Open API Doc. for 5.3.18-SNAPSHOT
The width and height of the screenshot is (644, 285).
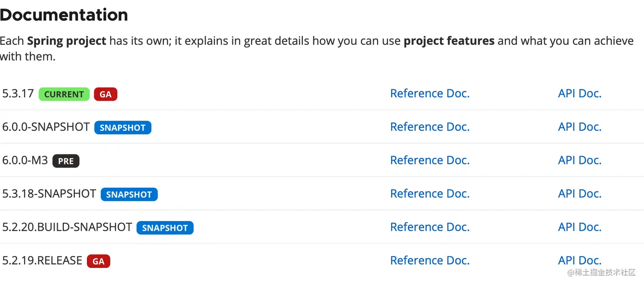click(x=579, y=194)
